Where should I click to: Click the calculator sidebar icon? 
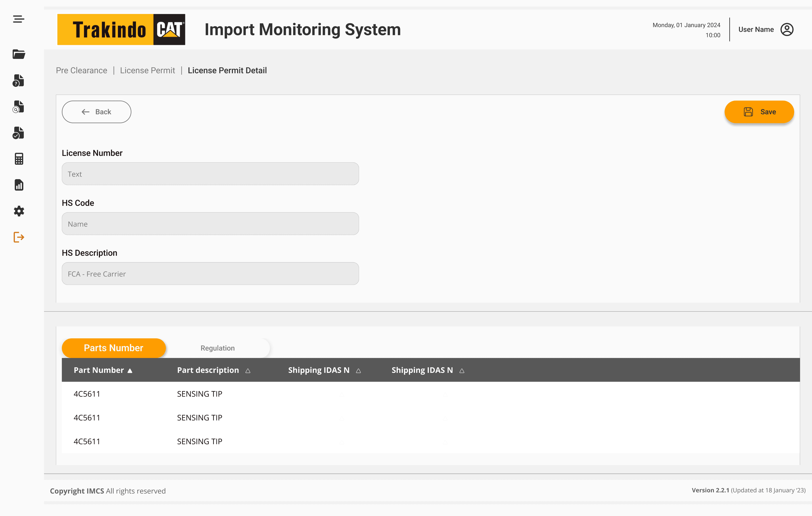pyautogui.click(x=19, y=159)
